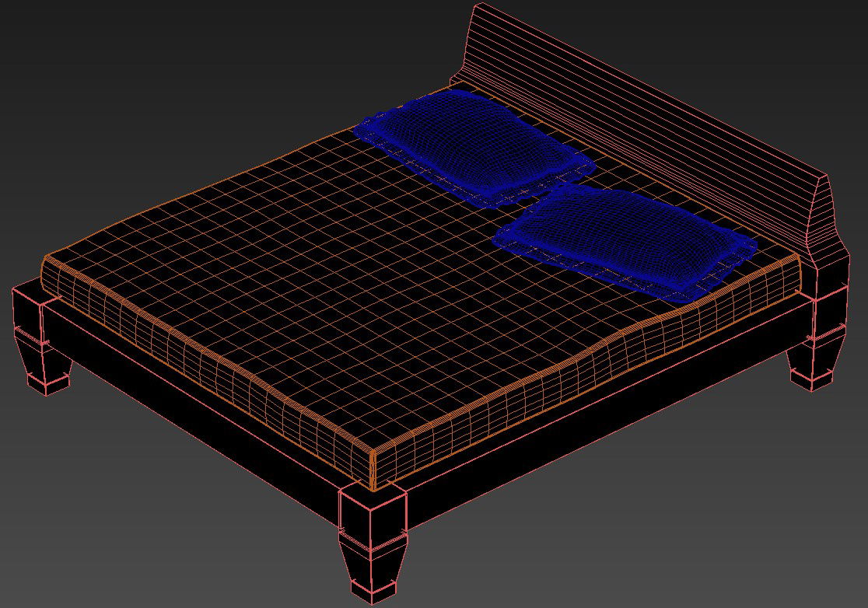Select the right-side bed leg
Image resolution: width=868 pixels, height=608 pixels.
[x=817, y=350]
